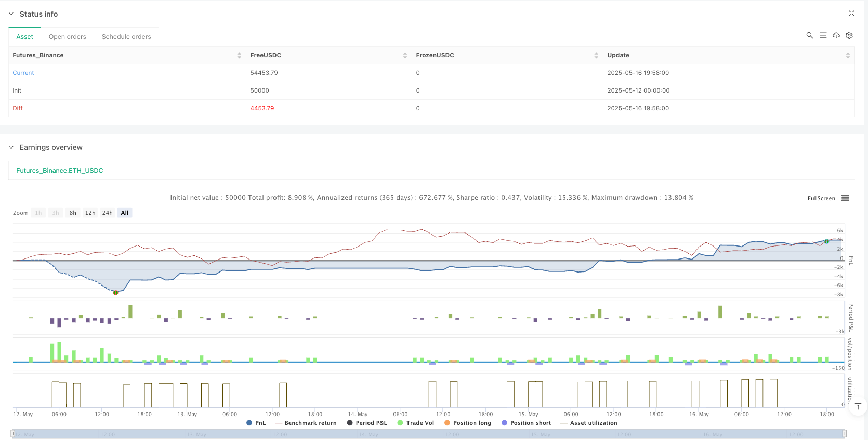Select the Futures_Binance.ETH_USDC chart tab
Image resolution: width=868 pixels, height=440 pixels.
60,171
